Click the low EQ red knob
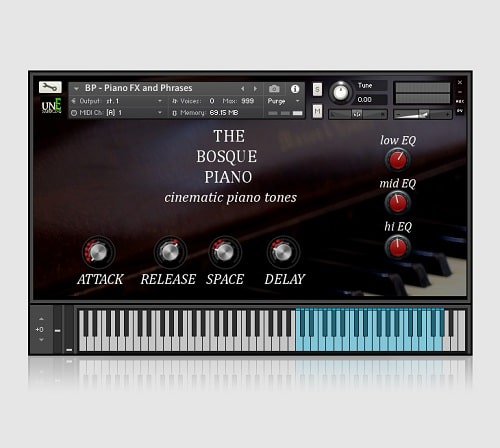The height and width of the screenshot is (448, 500). point(397,160)
